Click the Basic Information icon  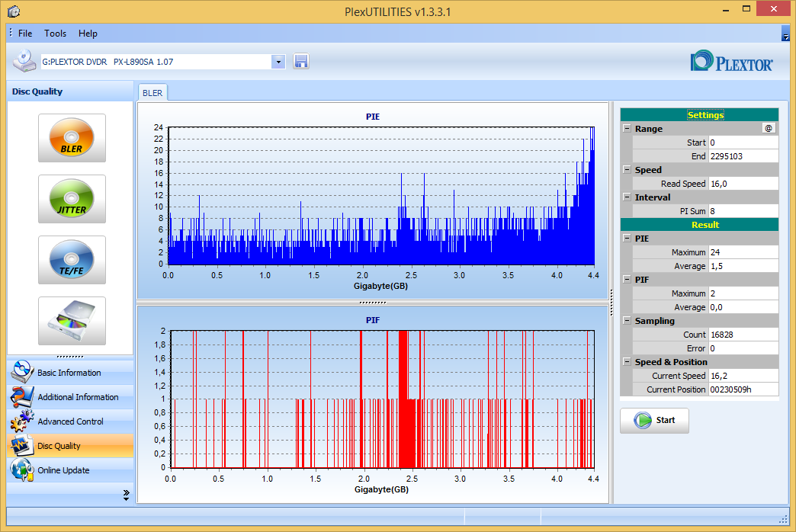point(22,372)
